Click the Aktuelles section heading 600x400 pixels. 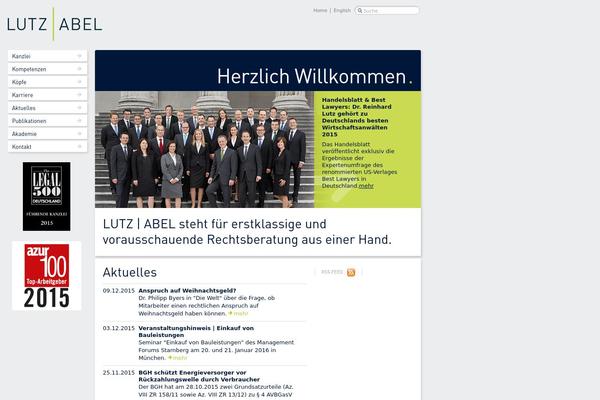click(130, 273)
